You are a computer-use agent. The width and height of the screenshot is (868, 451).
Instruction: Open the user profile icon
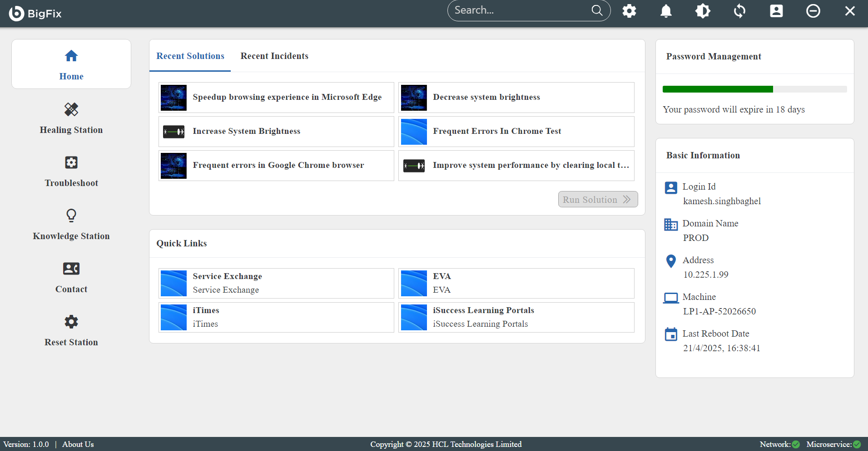[x=776, y=11]
